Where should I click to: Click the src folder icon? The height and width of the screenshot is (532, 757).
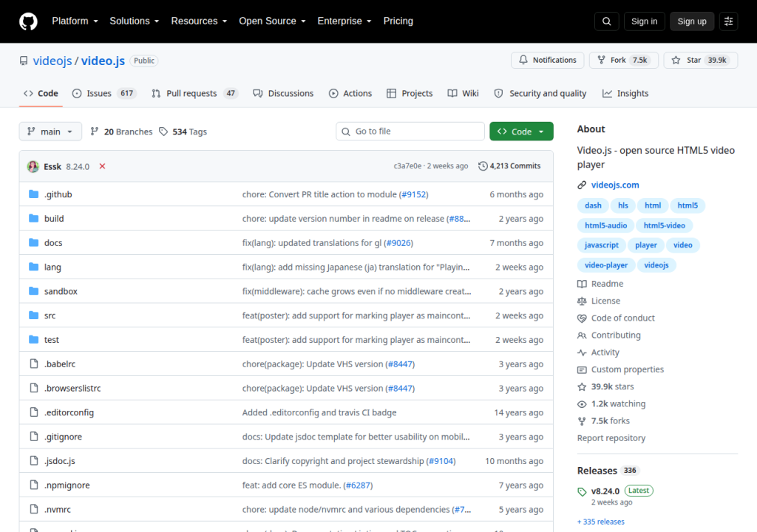point(34,316)
